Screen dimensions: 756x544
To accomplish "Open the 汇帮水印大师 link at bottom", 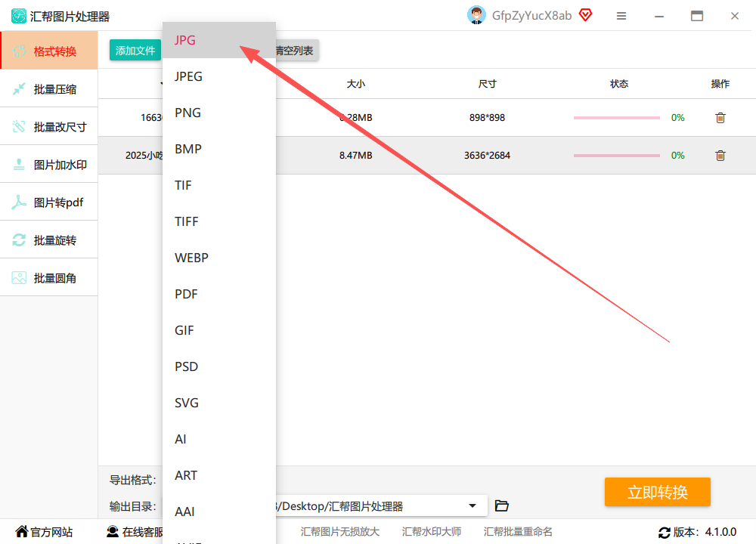I will click(x=432, y=531).
